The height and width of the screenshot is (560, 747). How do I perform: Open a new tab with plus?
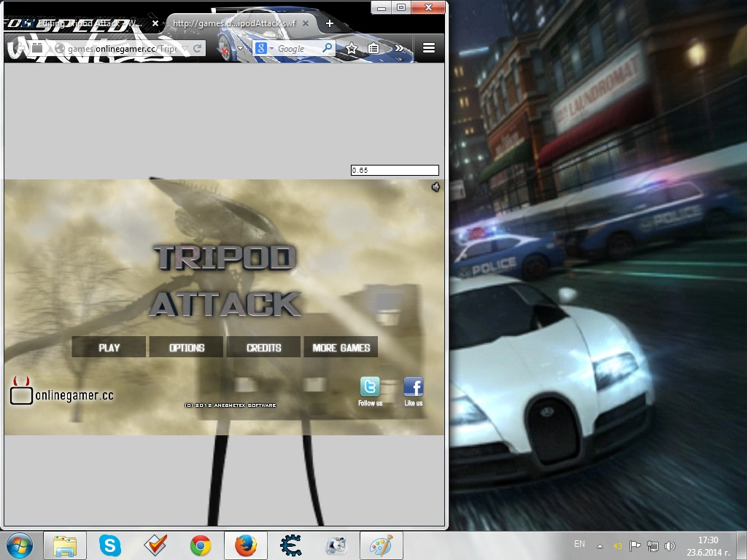pyautogui.click(x=329, y=23)
